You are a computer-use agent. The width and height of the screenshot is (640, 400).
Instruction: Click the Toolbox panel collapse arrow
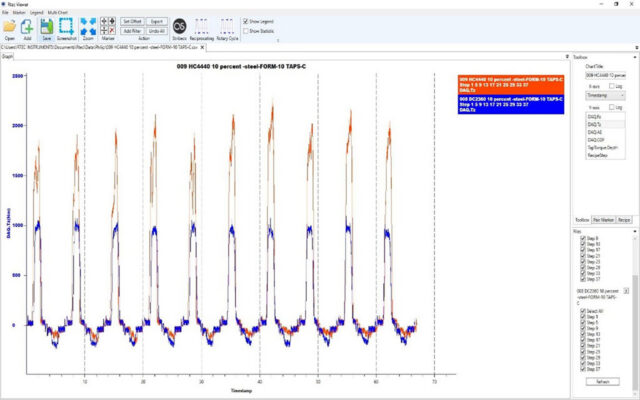click(635, 57)
